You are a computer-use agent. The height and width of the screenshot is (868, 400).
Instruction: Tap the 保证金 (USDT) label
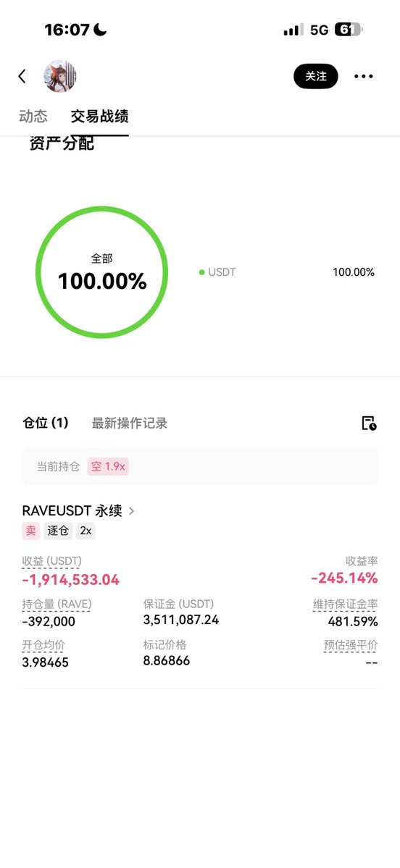point(178,604)
